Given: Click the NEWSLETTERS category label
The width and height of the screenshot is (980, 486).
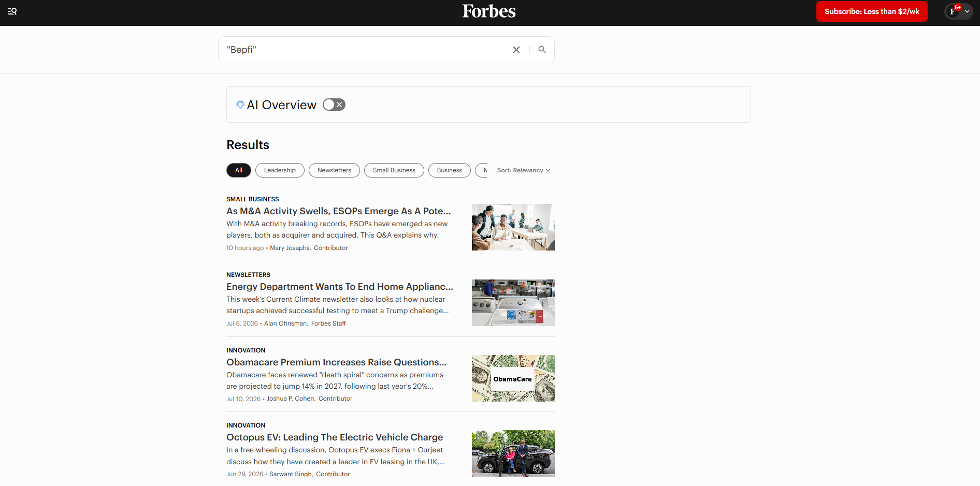Looking at the screenshot, I should pyautogui.click(x=248, y=275).
